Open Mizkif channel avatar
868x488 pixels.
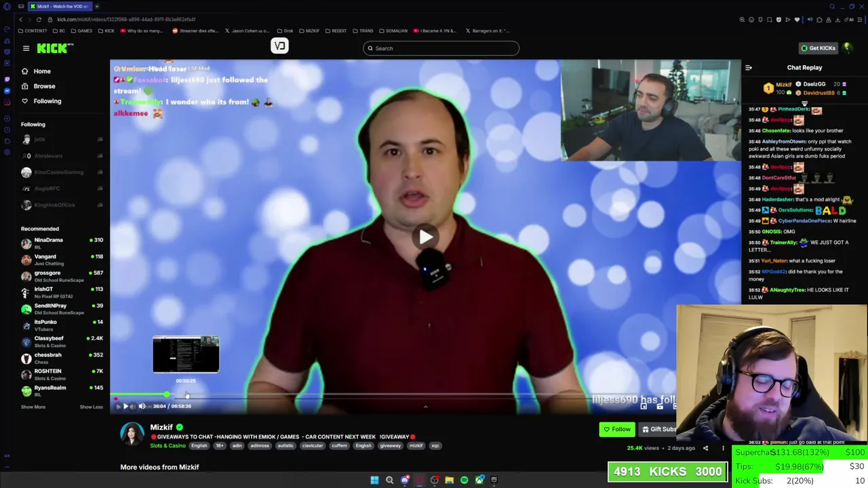[132, 434]
